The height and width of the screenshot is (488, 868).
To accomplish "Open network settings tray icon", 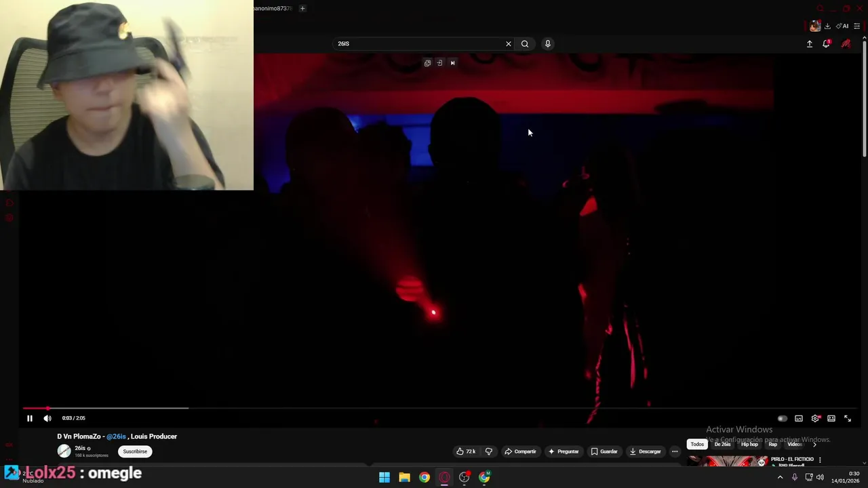I will [x=809, y=477].
